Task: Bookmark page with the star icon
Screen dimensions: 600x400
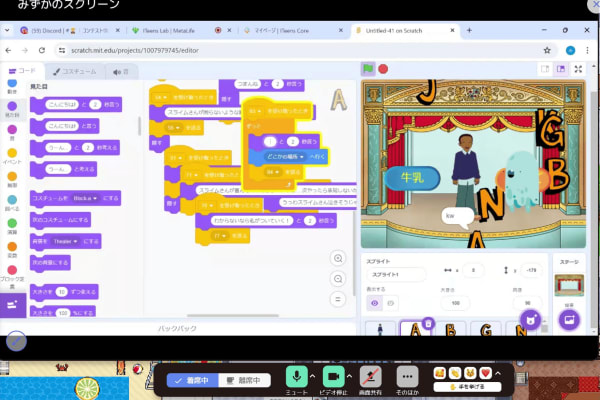Action: pos(547,50)
